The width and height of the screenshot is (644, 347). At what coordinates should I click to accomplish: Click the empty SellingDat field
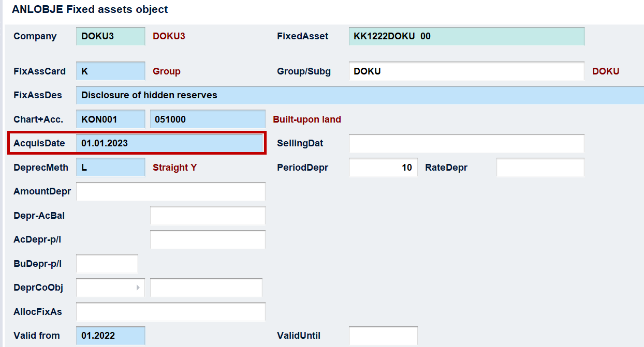(466, 143)
